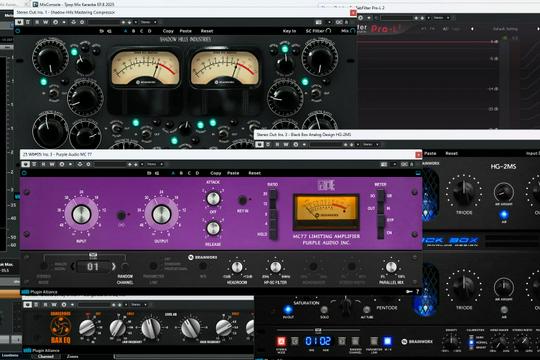This screenshot has height=360, width=540.
Task: Click power icon in MC 77 plugin bar
Action: [24, 173]
